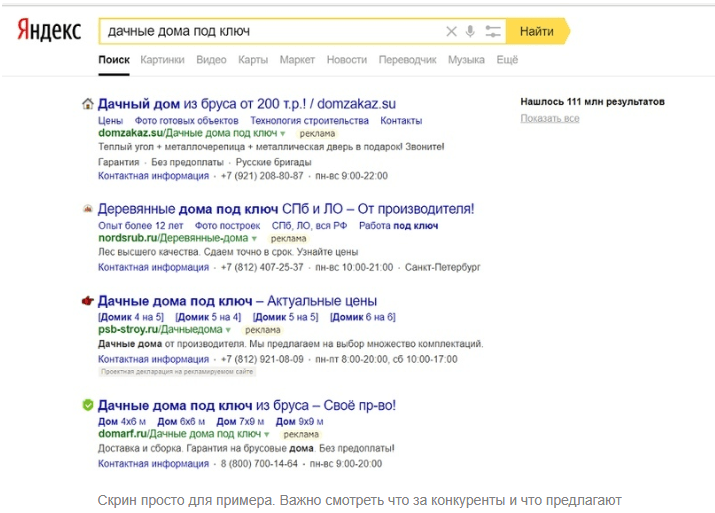This screenshot has width=715, height=513.
Task: Expand arrow next to domarf.ru URL
Action: click(x=267, y=434)
